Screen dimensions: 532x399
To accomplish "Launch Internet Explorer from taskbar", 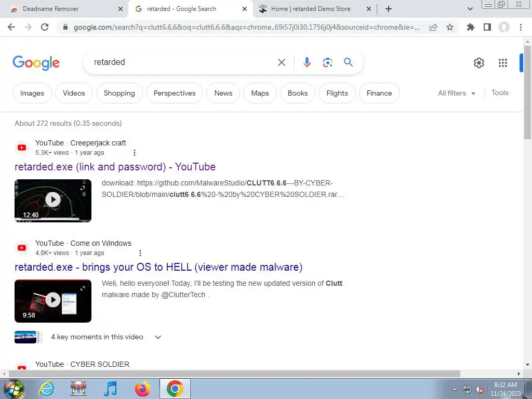I will click(x=46, y=389).
